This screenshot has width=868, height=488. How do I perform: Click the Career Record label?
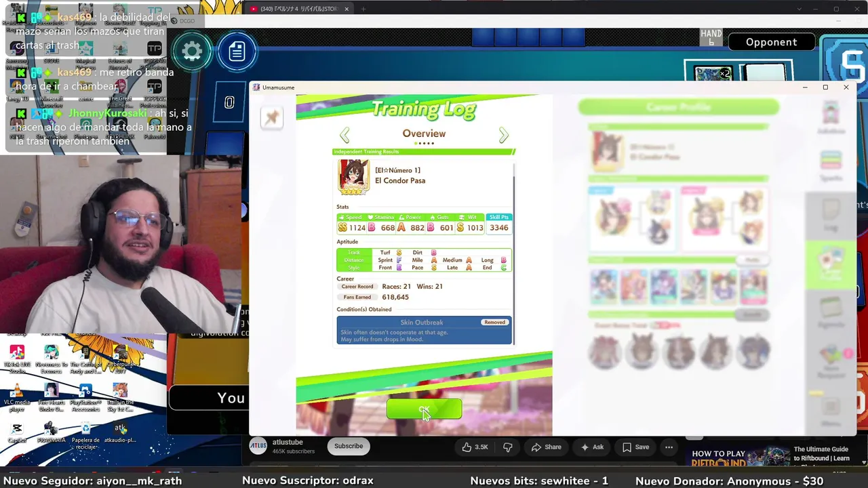pyautogui.click(x=357, y=287)
